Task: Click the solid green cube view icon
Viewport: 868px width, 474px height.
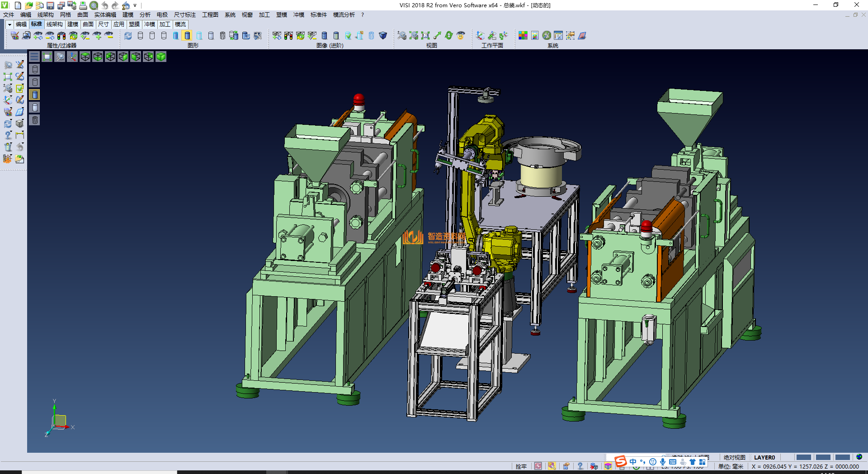Action: coord(161,57)
